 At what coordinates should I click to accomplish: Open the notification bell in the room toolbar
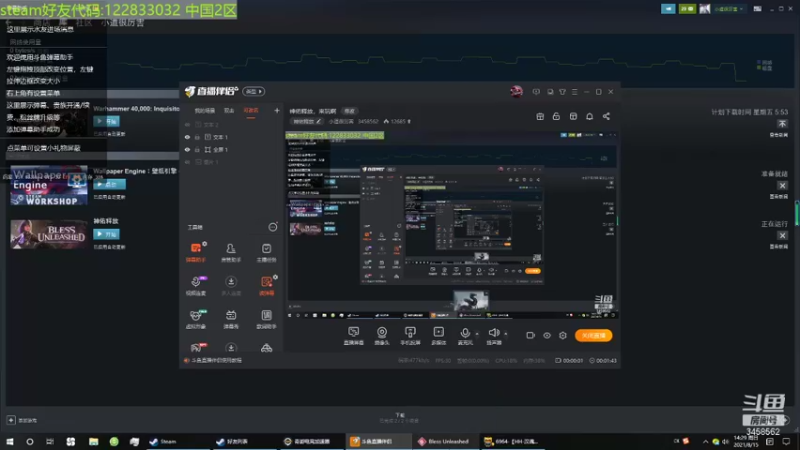589,116
